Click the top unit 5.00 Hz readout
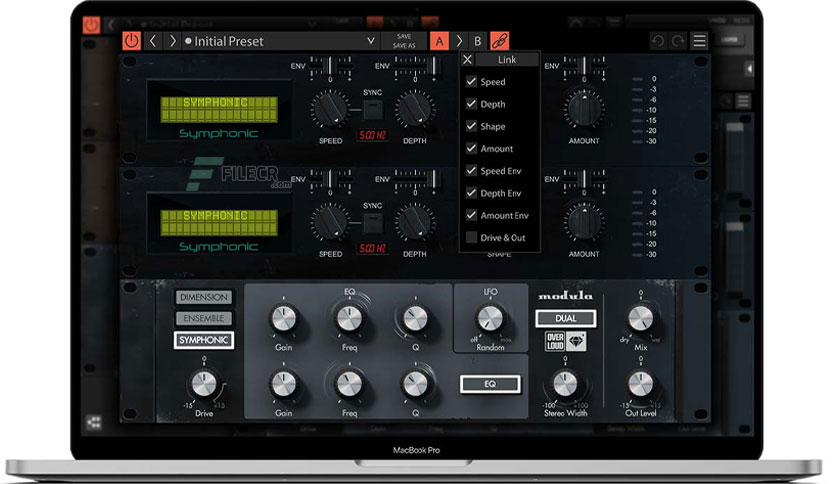Image resolution: width=836 pixels, height=484 pixels. 372,135
